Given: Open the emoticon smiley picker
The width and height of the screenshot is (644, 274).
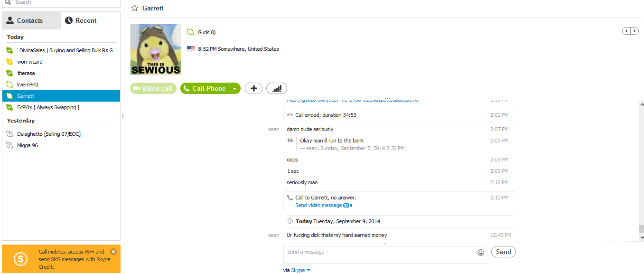Looking at the screenshot, I should tap(481, 253).
